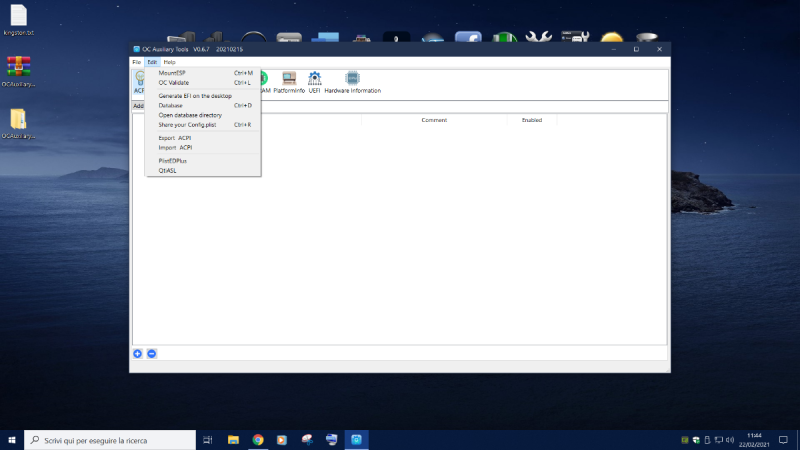Open Database from the Edit menu

coord(203,106)
